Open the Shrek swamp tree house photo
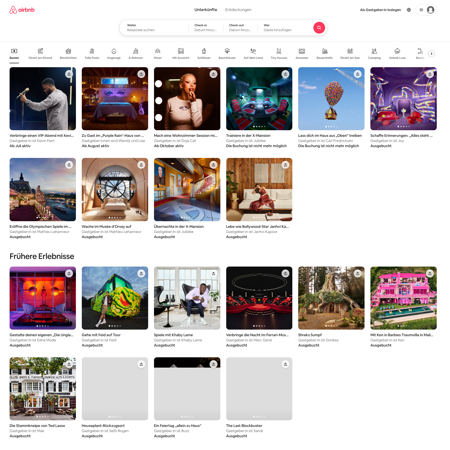450x450 pixels. coord(331,298)
